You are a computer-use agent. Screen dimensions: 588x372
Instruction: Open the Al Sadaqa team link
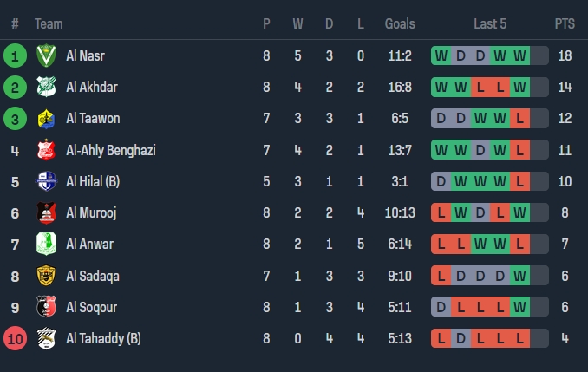coord(93,275)
